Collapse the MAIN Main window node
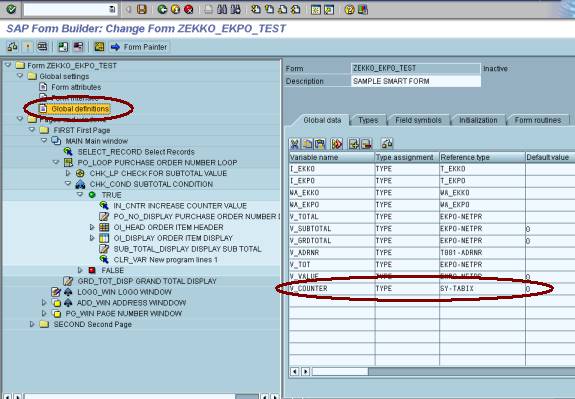The width and height of the screenshot is (575, 399). tap(44, 140)
